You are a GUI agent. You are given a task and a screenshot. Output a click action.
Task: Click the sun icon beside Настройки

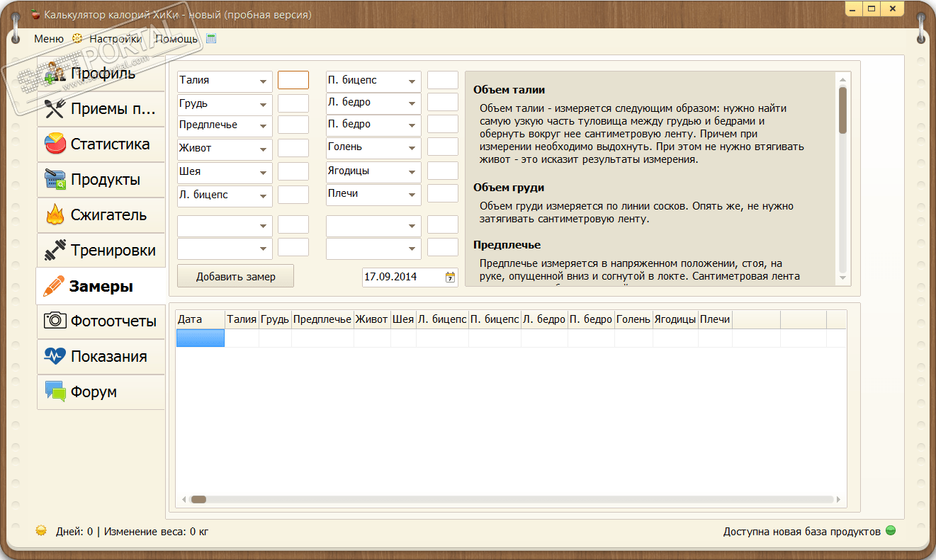pos(77,39)
